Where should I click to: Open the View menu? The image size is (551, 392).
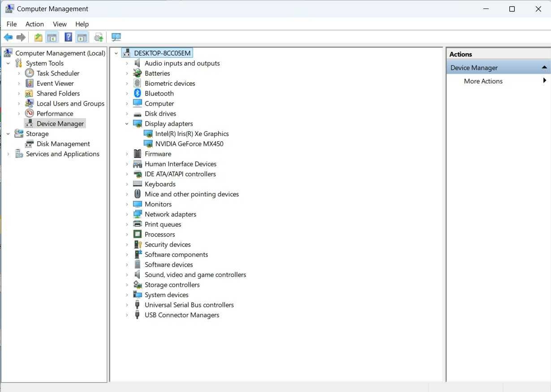click(60, 24)
